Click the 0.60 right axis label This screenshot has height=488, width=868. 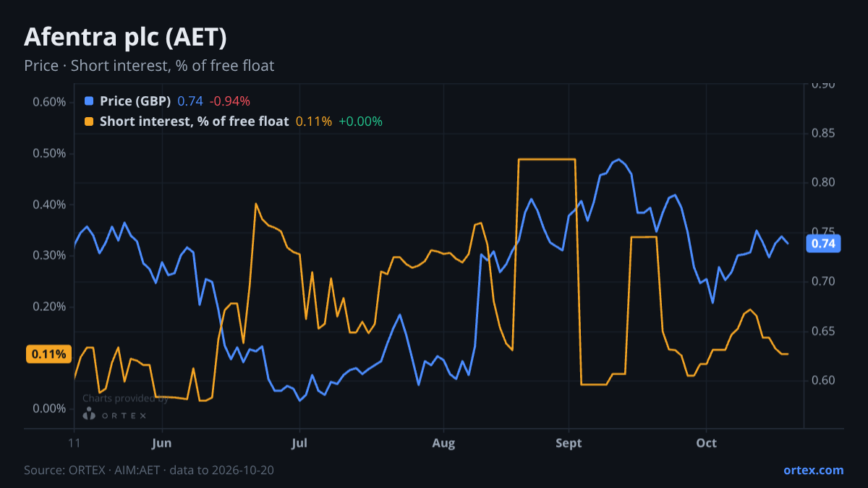coord(823,380)
